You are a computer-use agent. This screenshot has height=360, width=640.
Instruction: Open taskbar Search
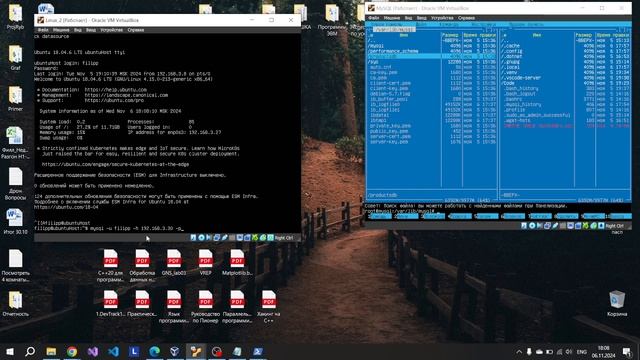[30, 351]
